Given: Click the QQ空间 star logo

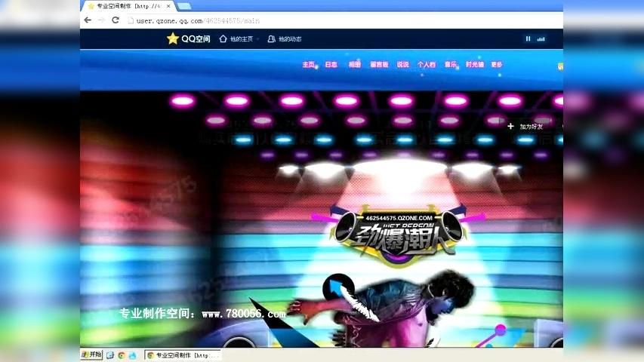Looking at the screenshot, I should [x=189, y=38].
